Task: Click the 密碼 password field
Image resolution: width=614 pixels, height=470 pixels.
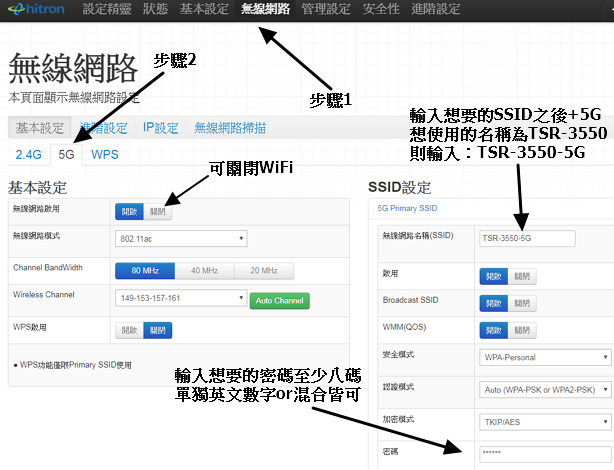Action: (545, 454)
